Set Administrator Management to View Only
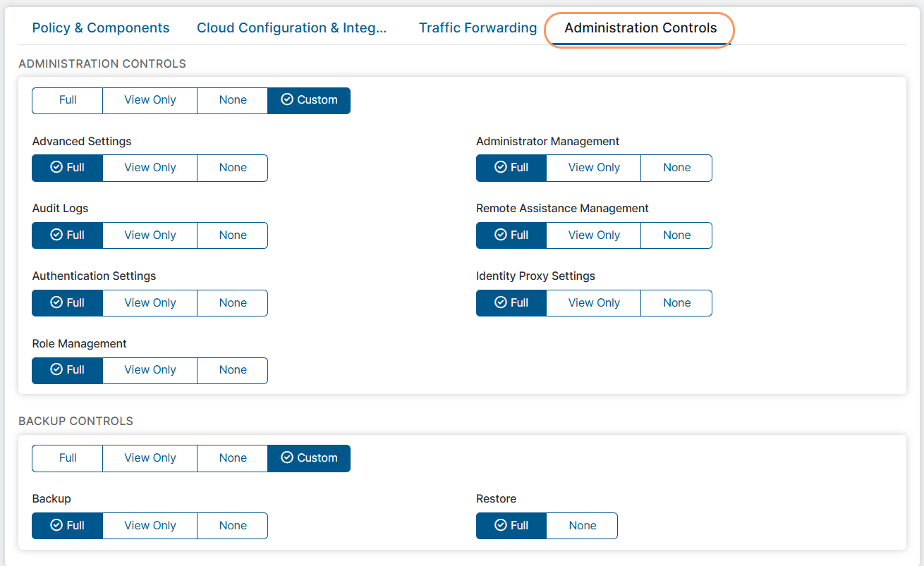924x566 pixels. pyautogui.click(x=593, y=168)
